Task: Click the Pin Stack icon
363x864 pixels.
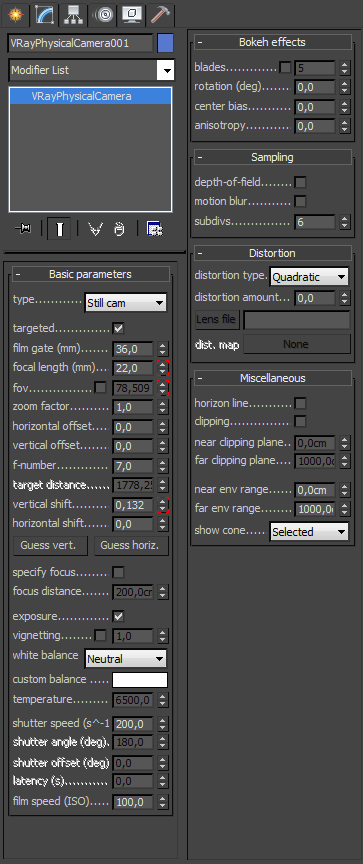Action: click(24, 229)
